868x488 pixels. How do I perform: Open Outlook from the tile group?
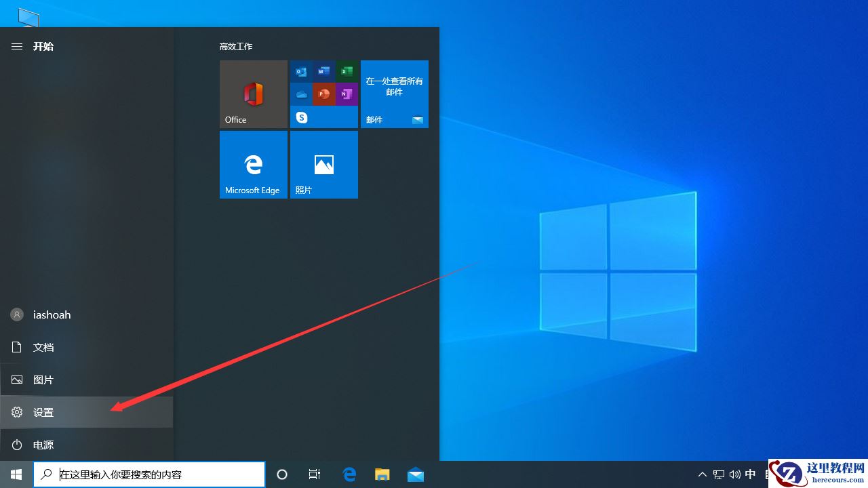pos(301,71)
